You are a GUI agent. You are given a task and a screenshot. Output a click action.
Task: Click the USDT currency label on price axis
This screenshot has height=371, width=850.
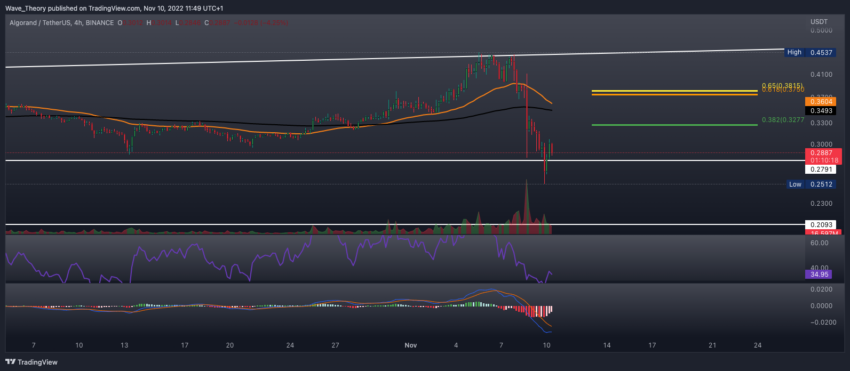818,21
